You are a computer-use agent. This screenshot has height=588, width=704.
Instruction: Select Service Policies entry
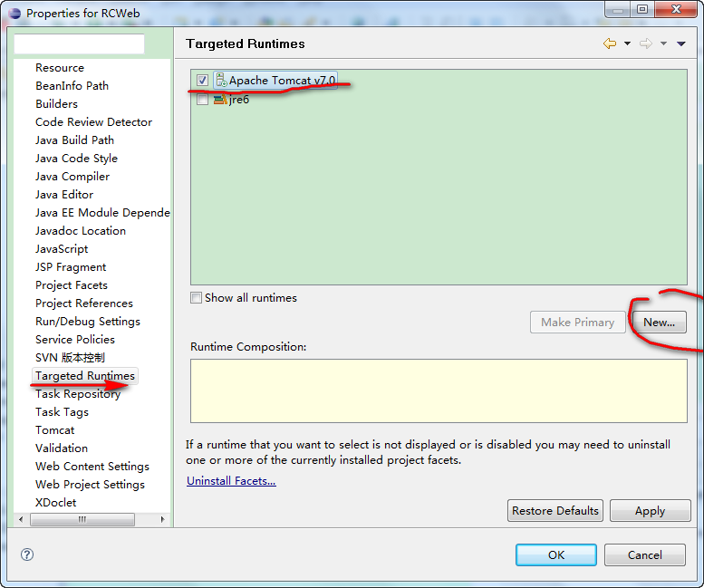pyautogui.click(x=75, y=340)
